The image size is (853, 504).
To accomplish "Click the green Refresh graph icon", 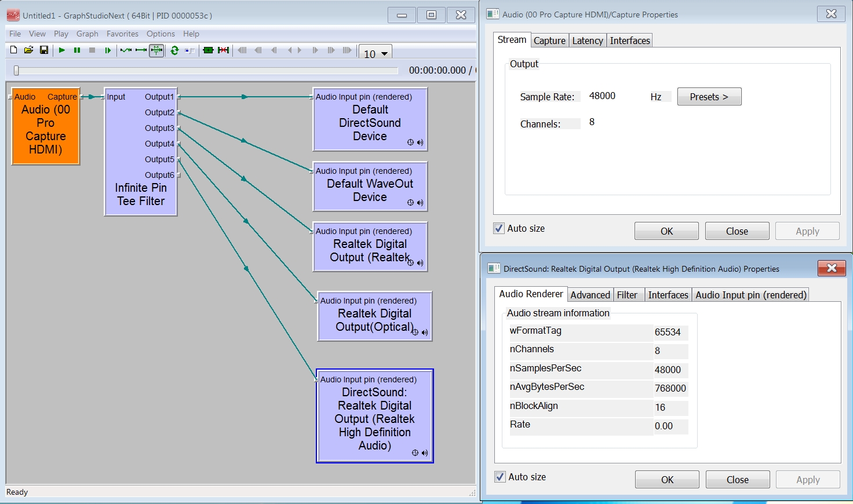I will 174,50.
